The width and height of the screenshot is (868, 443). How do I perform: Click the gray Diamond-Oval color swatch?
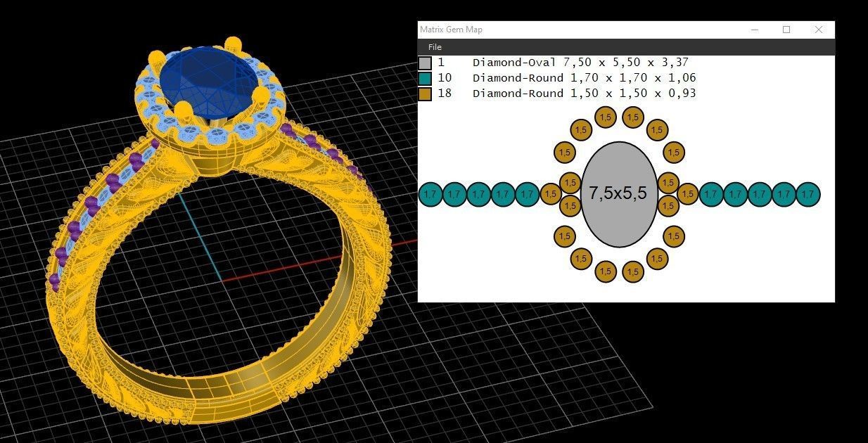pos(425,63)
